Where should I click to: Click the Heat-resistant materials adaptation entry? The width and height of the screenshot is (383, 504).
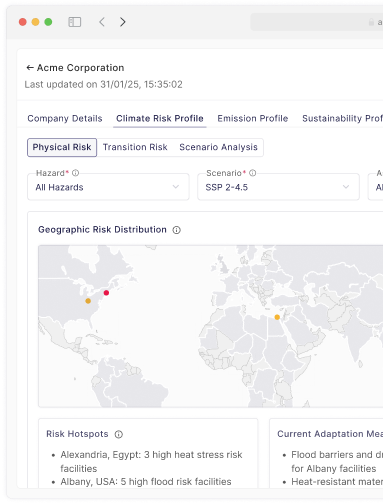(337, 482)
